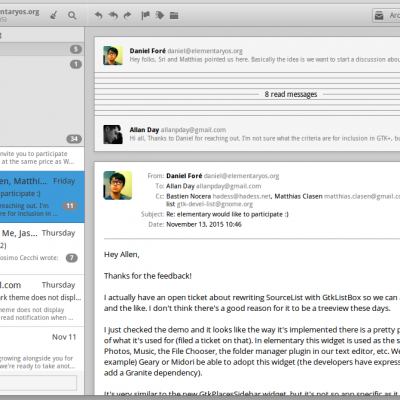Click hadess@hadess.net in the Cc field

click(242, 196)
